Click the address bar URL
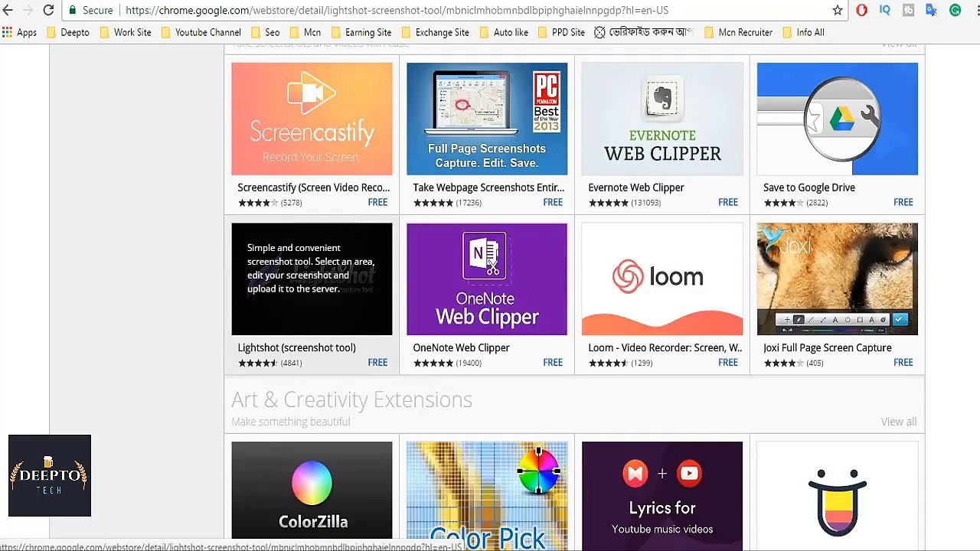The width and height of the screenshot is (980, 551). click(x=397, y=10)
